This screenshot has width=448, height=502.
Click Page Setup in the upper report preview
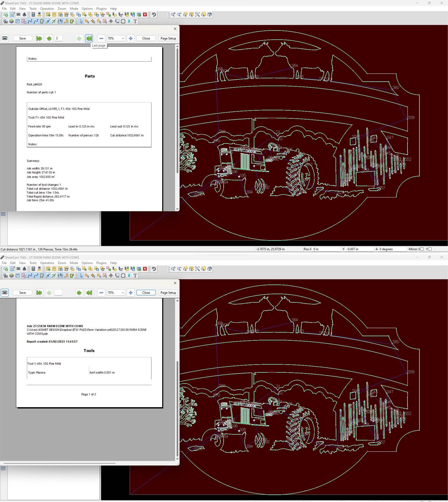point(168,38)
